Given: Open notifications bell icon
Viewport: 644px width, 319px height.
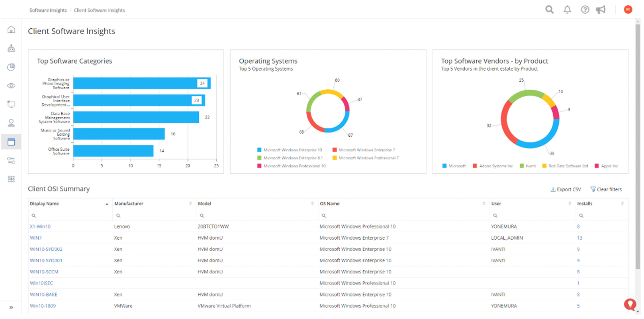Looking at the screenshot, I should [x=567, y=10].
